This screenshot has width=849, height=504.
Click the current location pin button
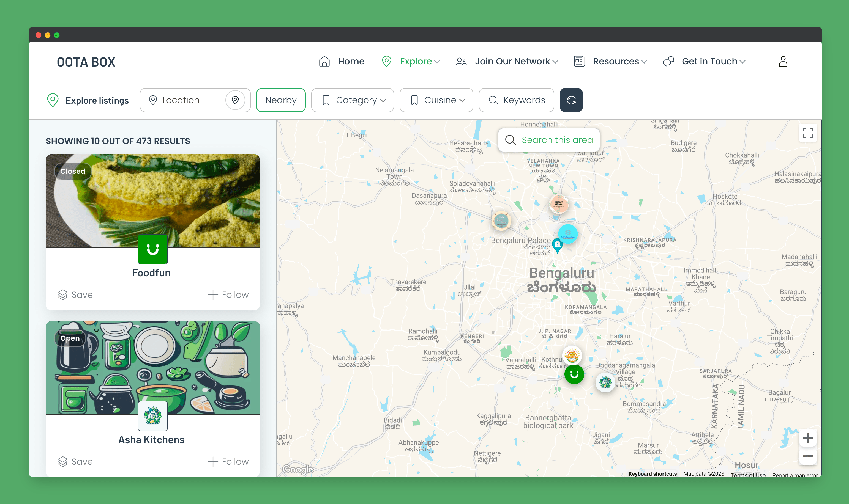[x=235, y=100]
